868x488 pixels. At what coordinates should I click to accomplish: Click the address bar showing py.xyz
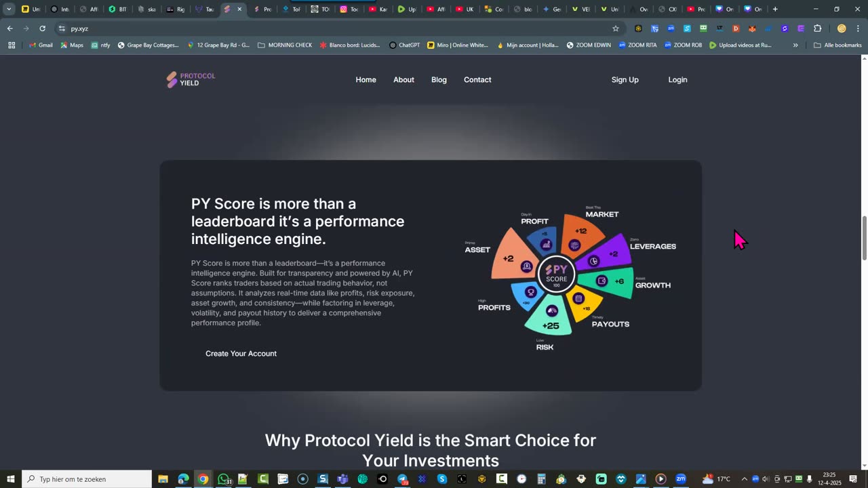(339, 28)
